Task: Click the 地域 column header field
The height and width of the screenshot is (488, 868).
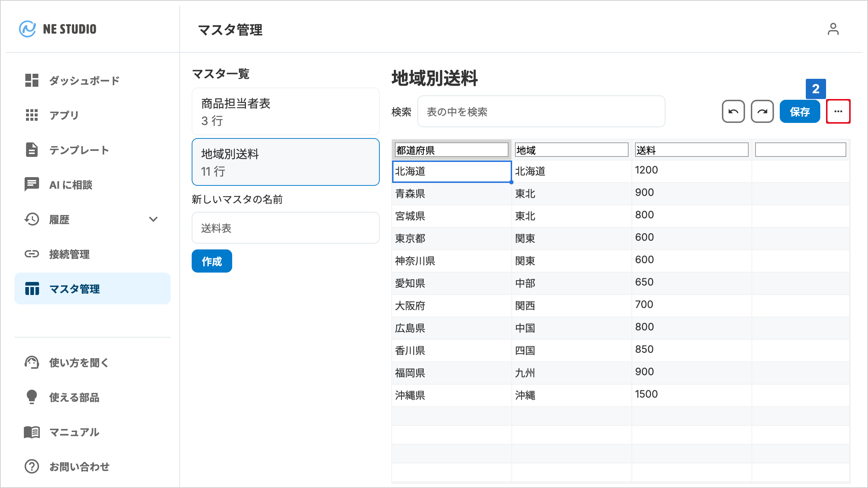Action: point(572,150)
